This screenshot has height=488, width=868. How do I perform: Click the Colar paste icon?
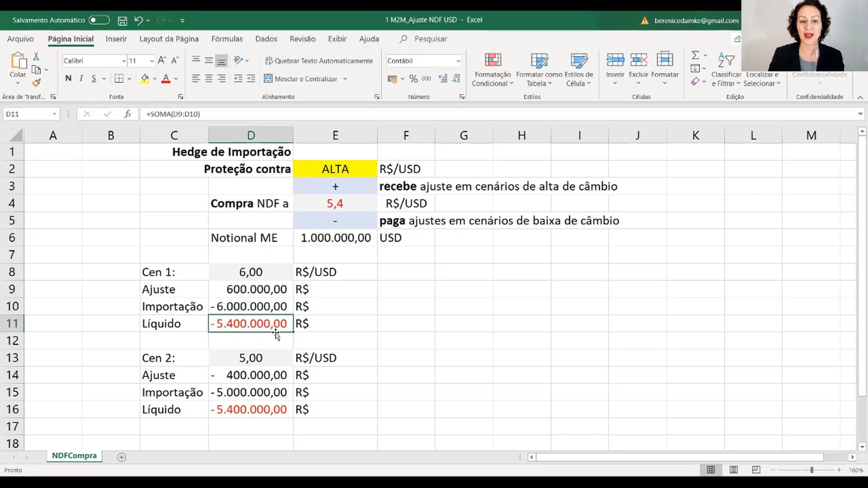(18, 60)
